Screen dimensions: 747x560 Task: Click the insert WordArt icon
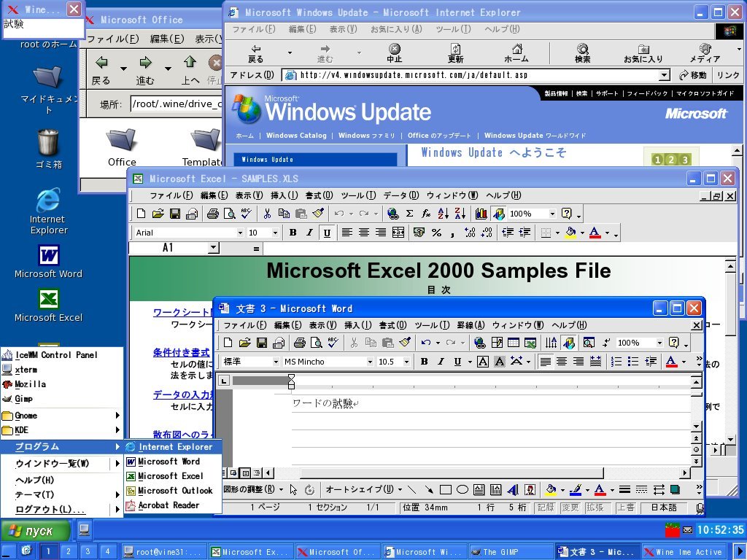point(513,489)
